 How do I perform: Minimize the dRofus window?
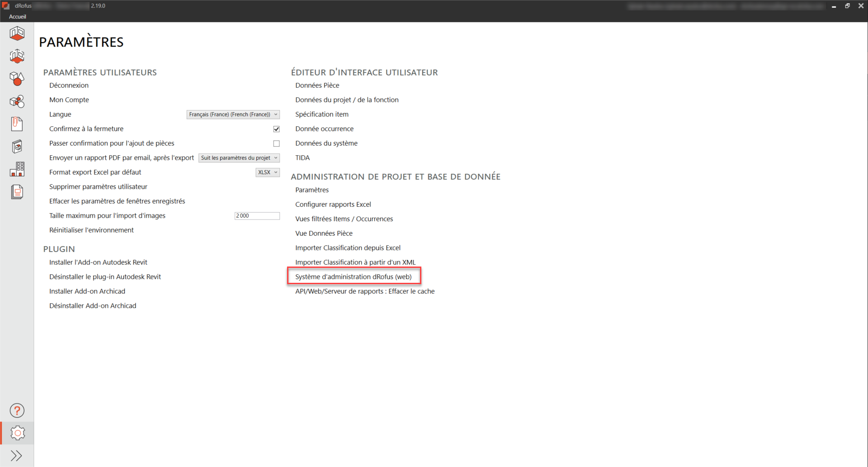pyautogui.click(x=834, y=6)
